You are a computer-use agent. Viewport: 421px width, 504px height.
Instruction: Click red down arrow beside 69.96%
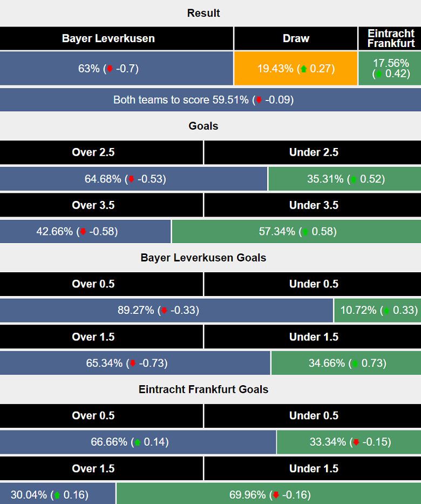click(276, 495)
